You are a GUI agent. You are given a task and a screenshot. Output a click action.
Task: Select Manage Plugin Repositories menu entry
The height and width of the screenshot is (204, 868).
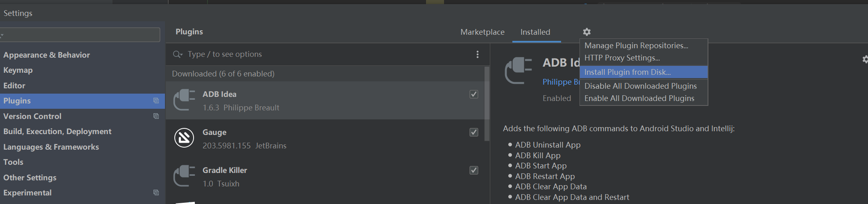coord(636,46)
